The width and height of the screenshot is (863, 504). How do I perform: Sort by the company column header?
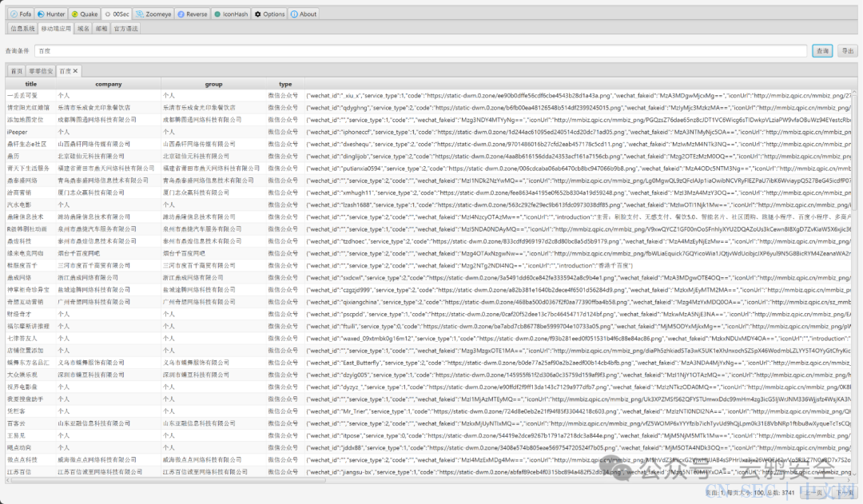[109, 84]
